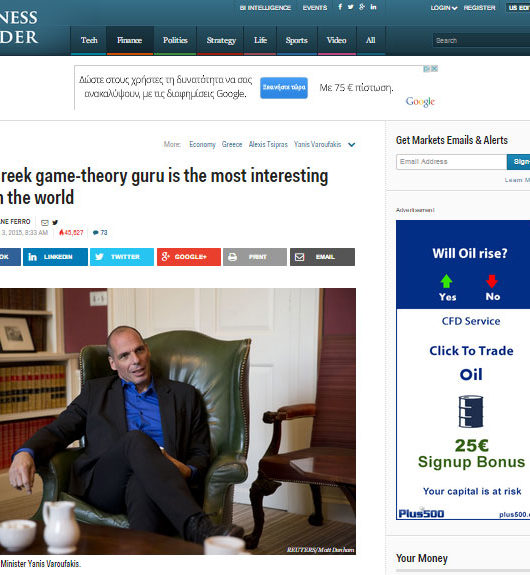The height and width of the screenshot is (575, 530).
Task: Open author's Twitter bird icon
Action: coord(55,223)
